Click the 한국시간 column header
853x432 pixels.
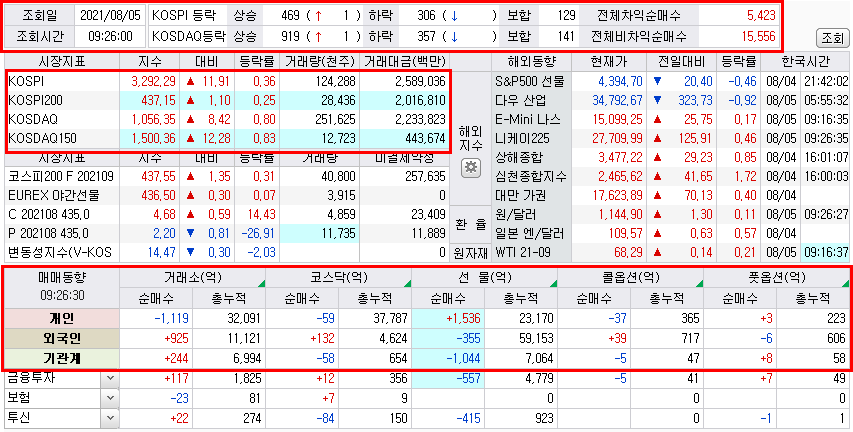[807, 61]
